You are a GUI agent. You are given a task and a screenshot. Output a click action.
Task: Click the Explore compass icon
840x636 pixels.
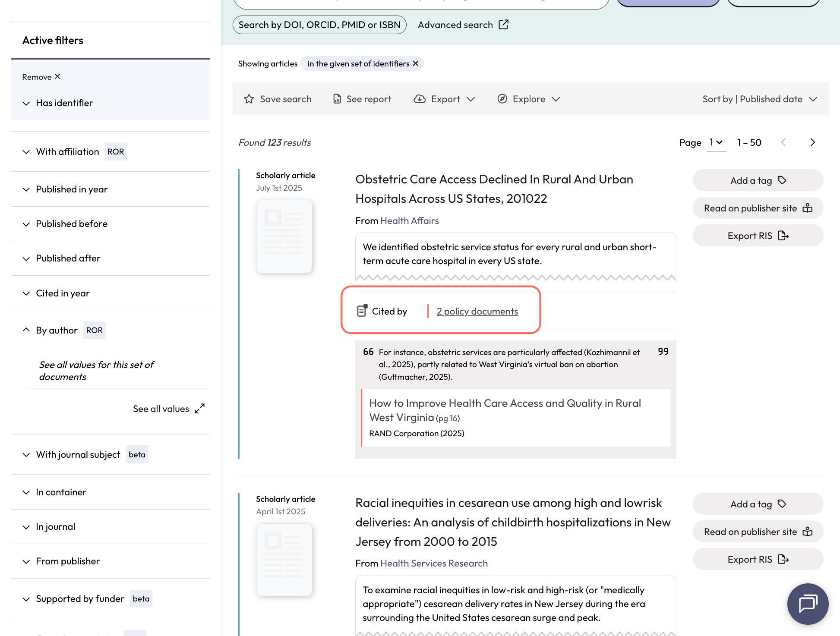pyautogui.click(x=502, y=99)
